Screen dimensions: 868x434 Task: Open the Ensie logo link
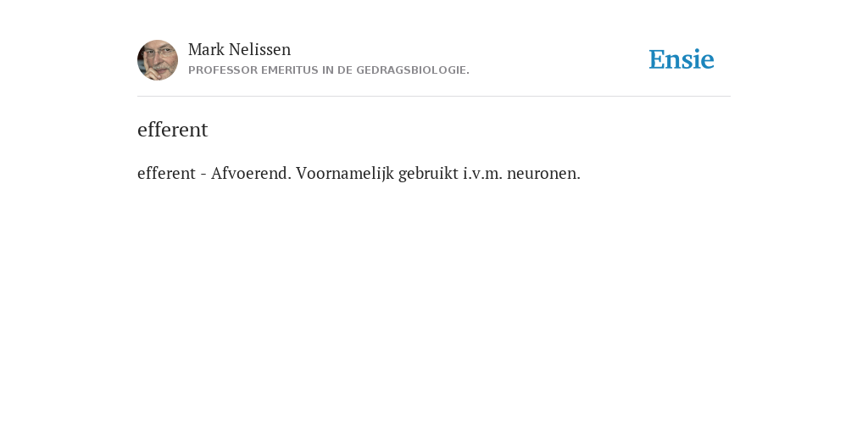click(x=682, y=59)
